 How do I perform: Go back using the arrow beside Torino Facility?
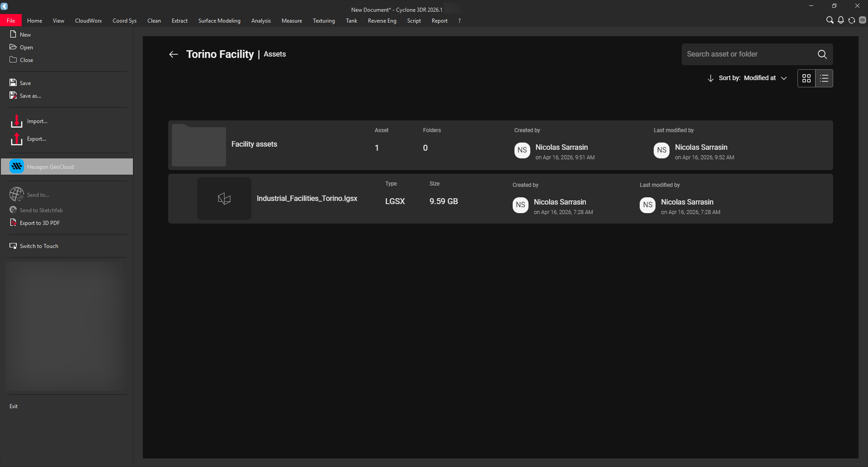pos(174,54)
